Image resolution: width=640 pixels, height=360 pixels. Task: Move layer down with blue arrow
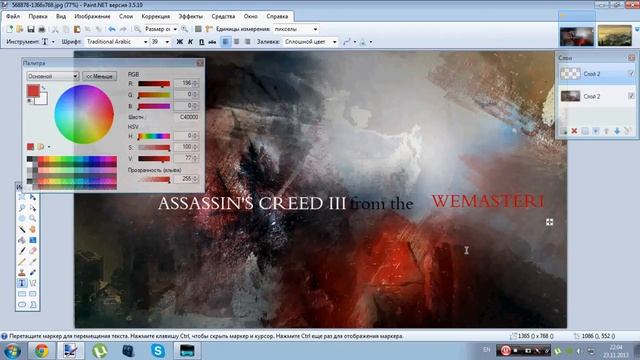pos(617,131)
